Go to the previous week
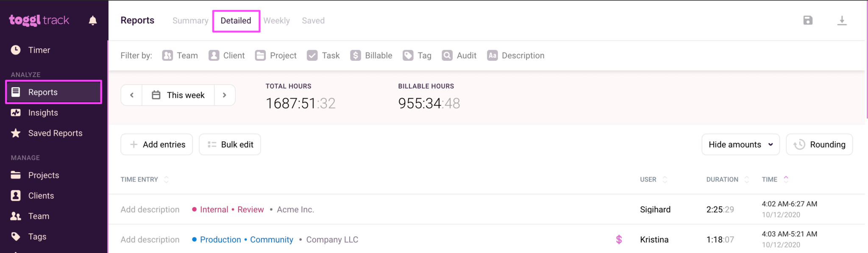This screenshot has height=253, width=868. (131, 95)
